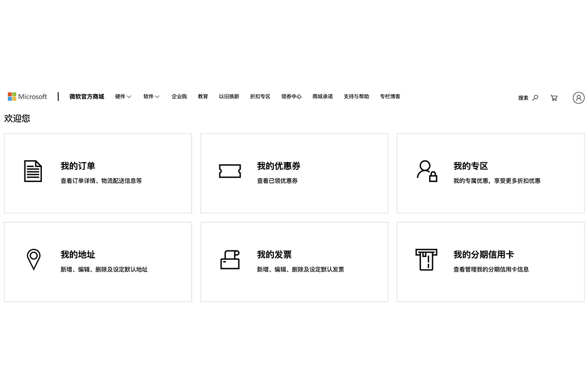This screenshot has height=392, width=588.
Task: Select the card-slot icon on 我的分期信用卡
Action: [426, 259]
